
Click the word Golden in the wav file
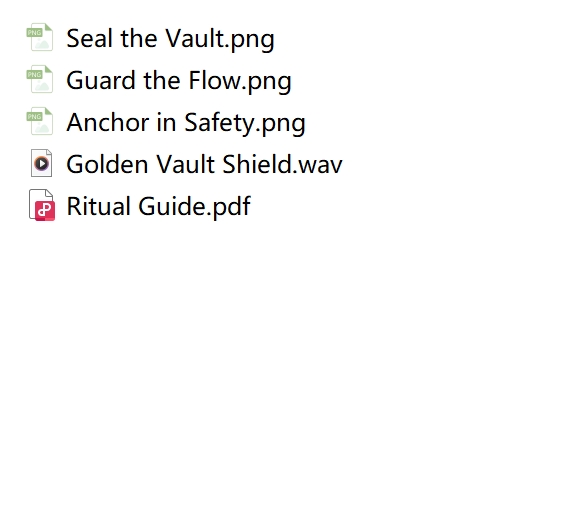107,164
